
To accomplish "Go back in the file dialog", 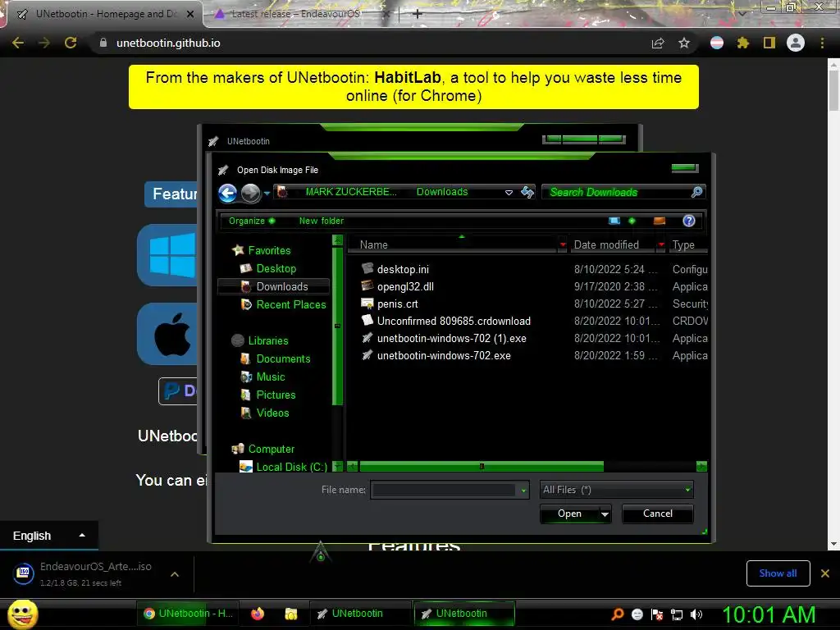I will point(228,193).
